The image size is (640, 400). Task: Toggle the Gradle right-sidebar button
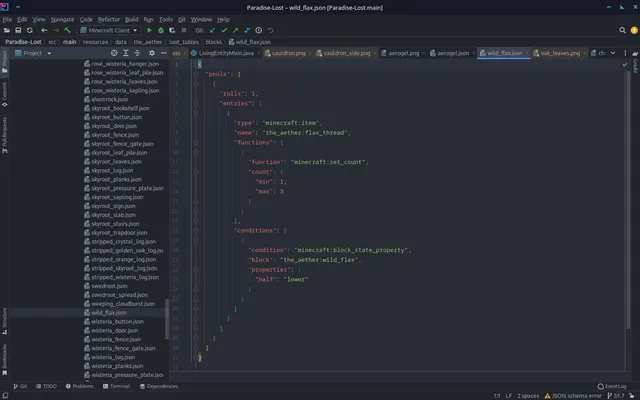click(635, 62)
